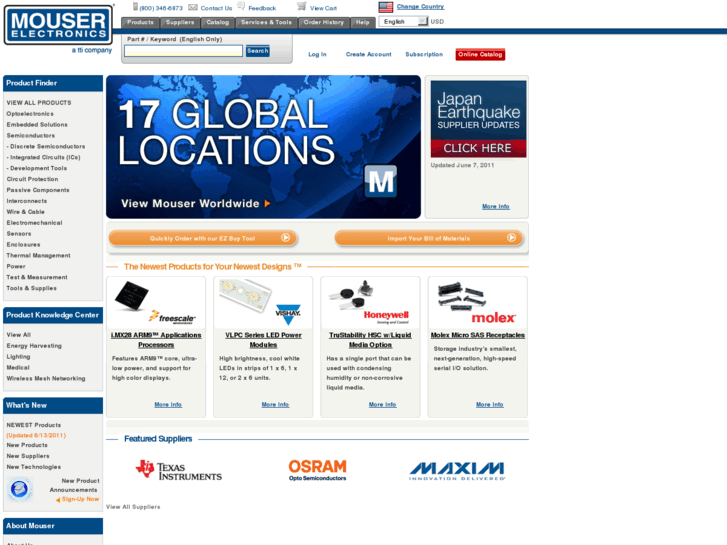
Task: Click More Info under Honeywell product
Action: (x=383, y=404)
